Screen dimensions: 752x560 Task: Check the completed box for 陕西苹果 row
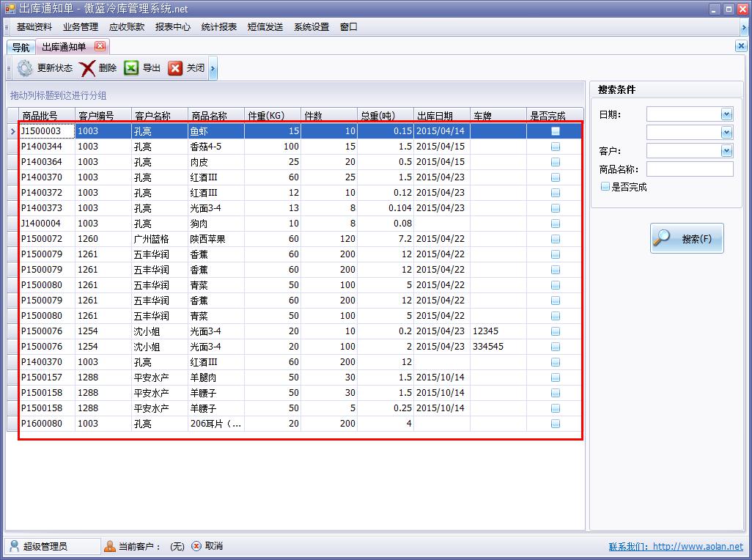pyautogui.click(x=556, y=239)
